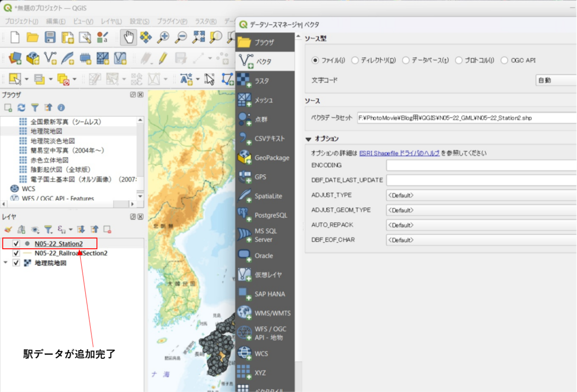Viewport: 577px width, 392px height.
Task: Open the DBF_EOF_CHAR Default dropdown
Action: (x=481, y=240)
